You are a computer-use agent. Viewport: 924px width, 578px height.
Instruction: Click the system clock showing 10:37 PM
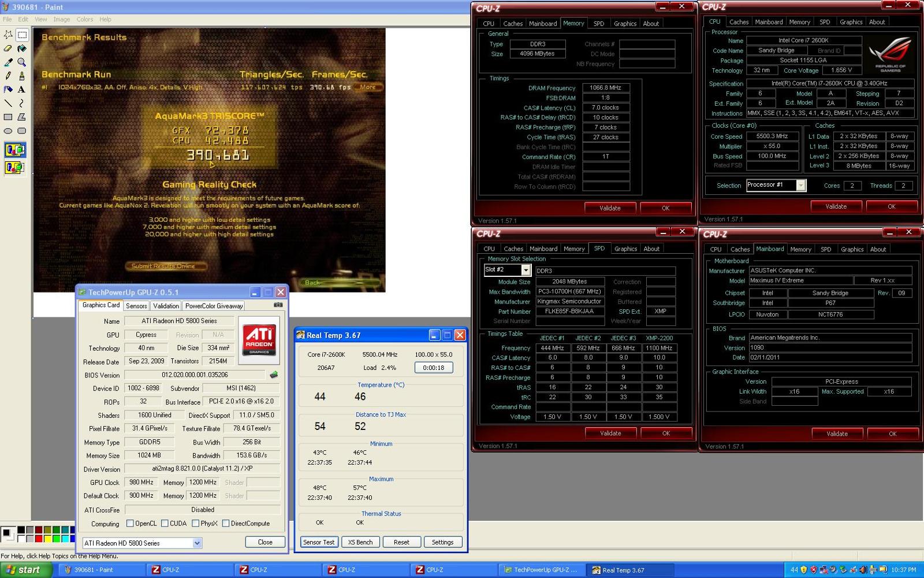903,570
